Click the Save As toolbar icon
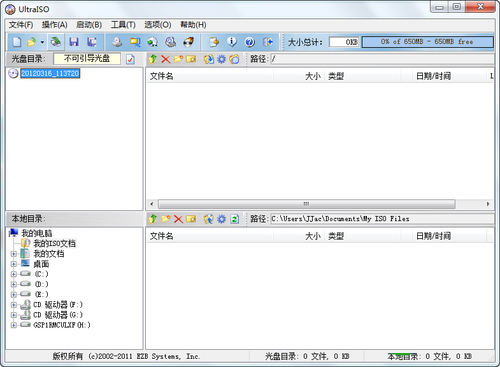This screenshot has height=367, width=500. pyautogui.click(x=92, y=42)
